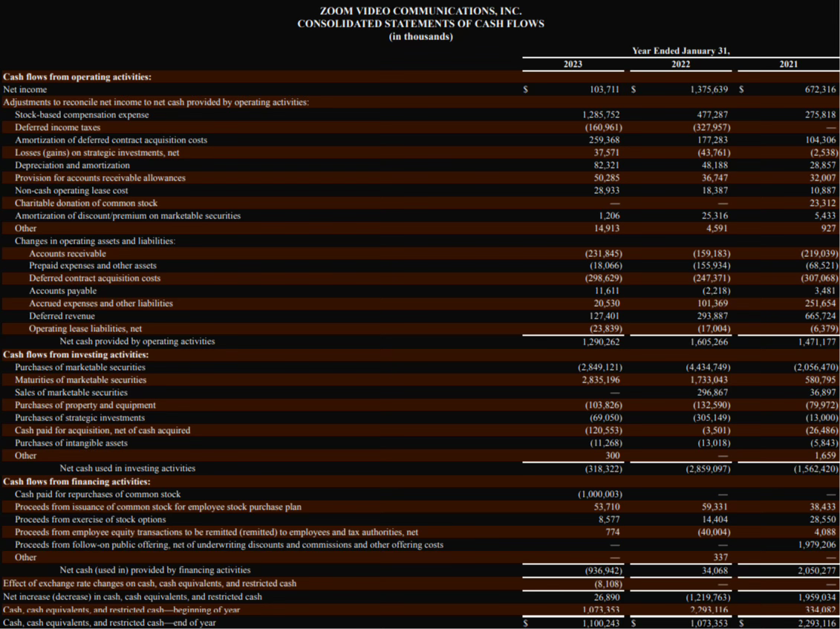Click the 2021 net income value 672,316
This screenshot has width=840, height=629.
(820, 89)
